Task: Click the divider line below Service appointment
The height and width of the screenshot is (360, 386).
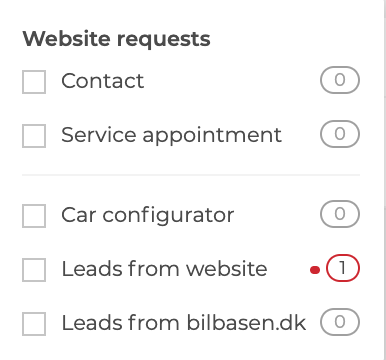Action: coord(191,175)
